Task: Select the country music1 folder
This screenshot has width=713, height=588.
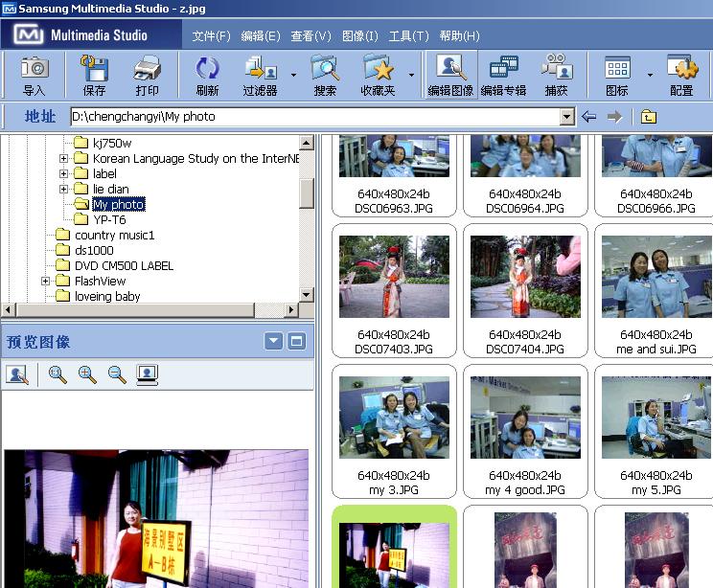Action: (115, 236)
